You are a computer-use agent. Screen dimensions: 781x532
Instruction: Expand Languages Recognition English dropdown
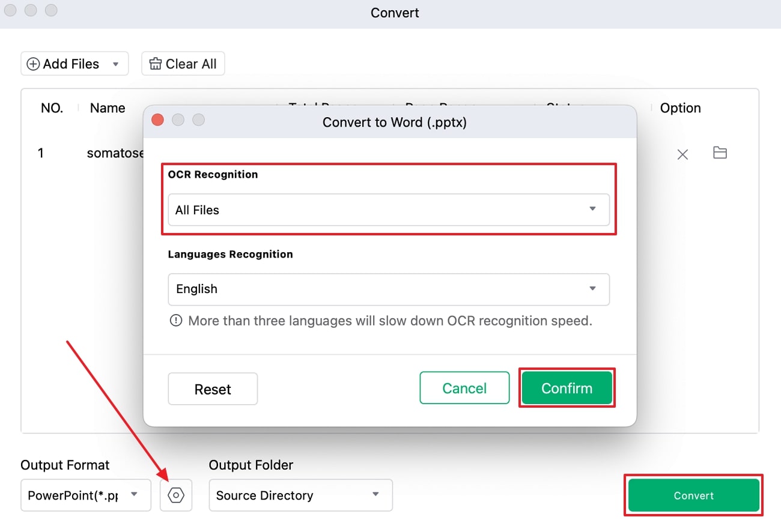(389, 289)
